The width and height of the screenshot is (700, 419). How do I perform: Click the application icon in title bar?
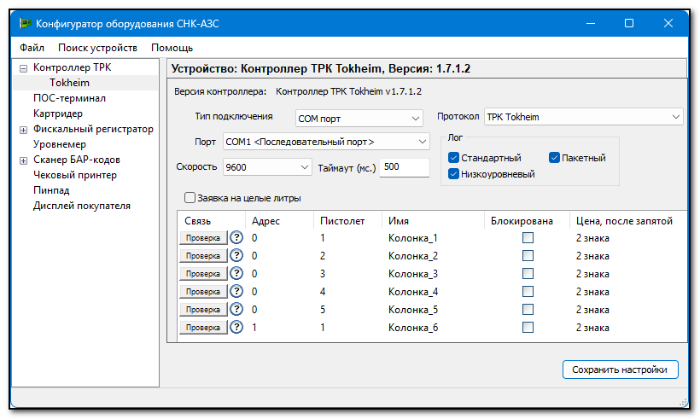(25, 23)
